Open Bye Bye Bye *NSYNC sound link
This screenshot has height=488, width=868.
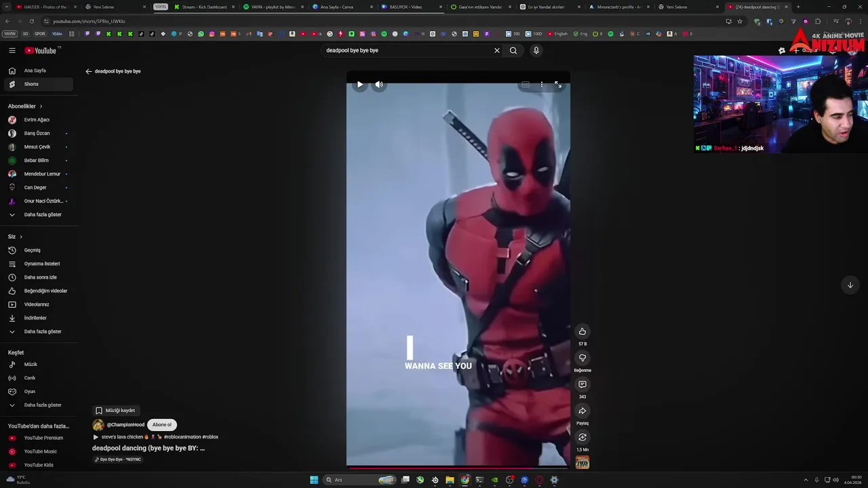[118, 460]
